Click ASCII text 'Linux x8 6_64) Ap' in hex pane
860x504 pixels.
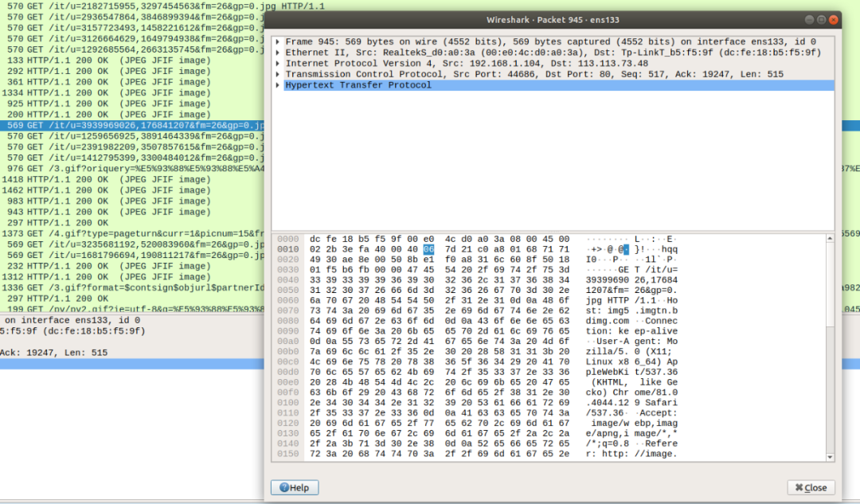pyautogui.click(x=631, y=362)
